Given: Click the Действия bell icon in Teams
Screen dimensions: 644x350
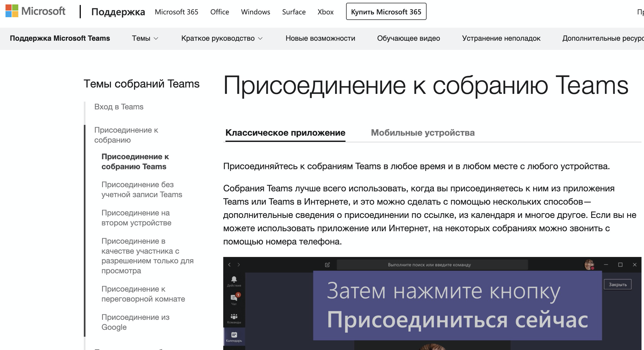Looking at the screenshot, I should (x=234, y=279).
